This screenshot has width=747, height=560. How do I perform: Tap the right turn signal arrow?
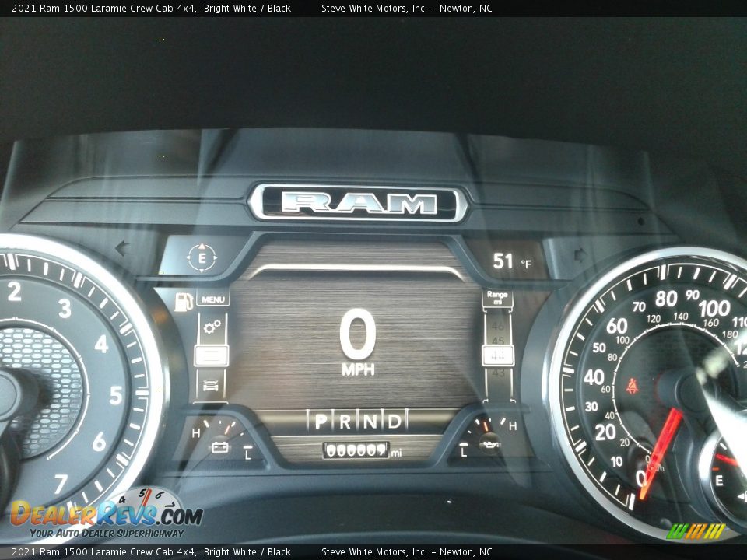click(580, 254)
